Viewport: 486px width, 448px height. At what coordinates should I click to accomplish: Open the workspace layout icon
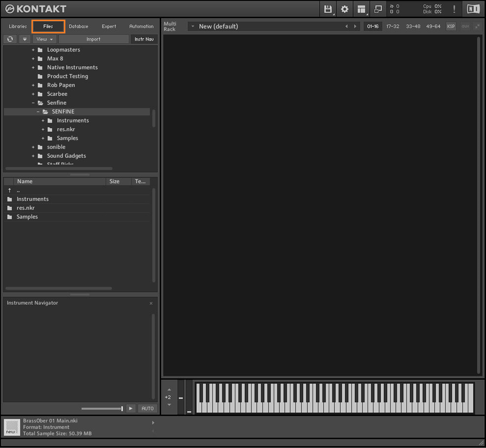[x=361, y=9]
